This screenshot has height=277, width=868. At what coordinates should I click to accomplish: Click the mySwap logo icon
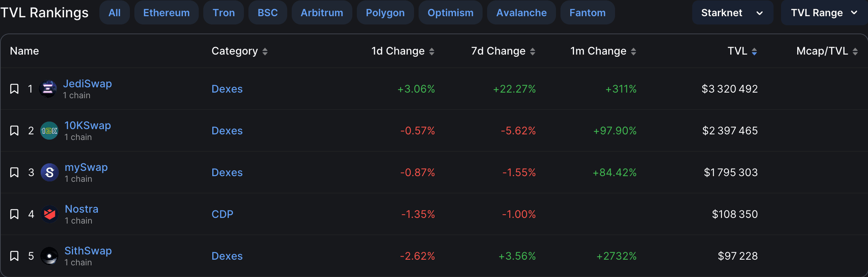pos(50,172)
